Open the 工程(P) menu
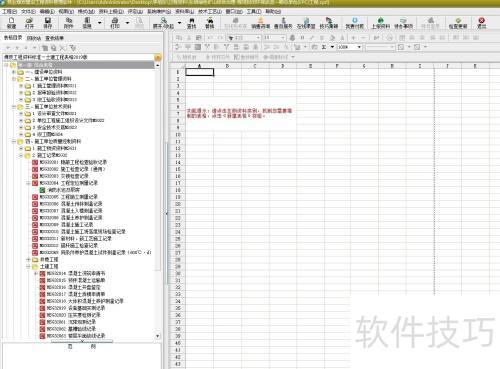The width and height of the screenshot is (500, 369). click(x=10, y=11)
